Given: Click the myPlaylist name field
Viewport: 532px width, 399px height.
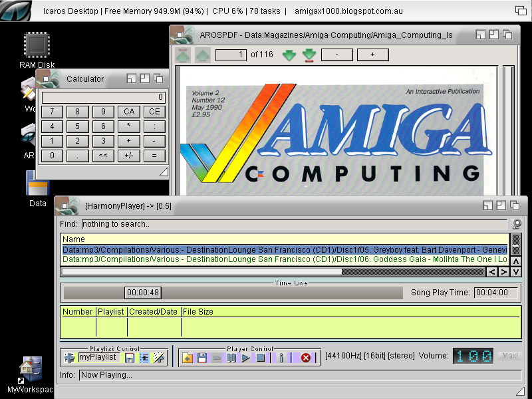Looking at the screenshot, I should [x=98, y=357].
